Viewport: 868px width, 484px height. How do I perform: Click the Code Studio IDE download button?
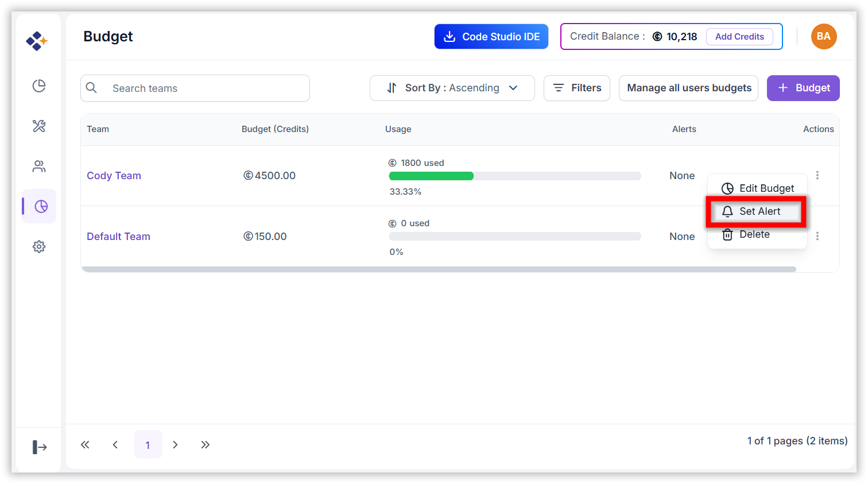(491, 36)
